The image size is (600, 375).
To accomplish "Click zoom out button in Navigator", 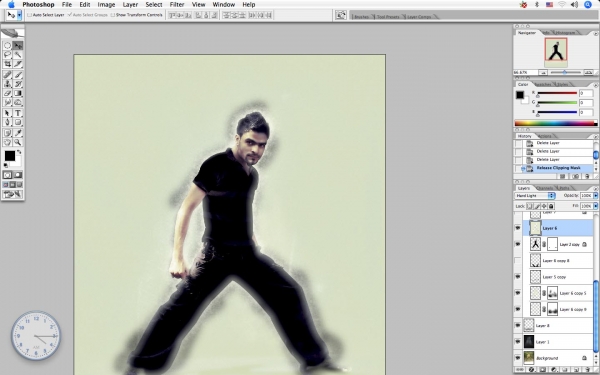I will (543, 72).
